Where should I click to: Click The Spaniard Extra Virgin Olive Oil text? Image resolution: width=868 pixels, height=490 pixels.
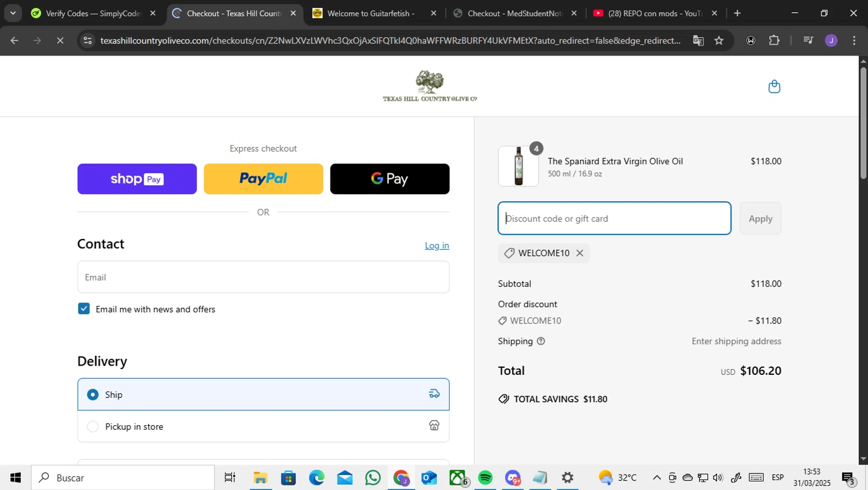click(x=615, y=161)
